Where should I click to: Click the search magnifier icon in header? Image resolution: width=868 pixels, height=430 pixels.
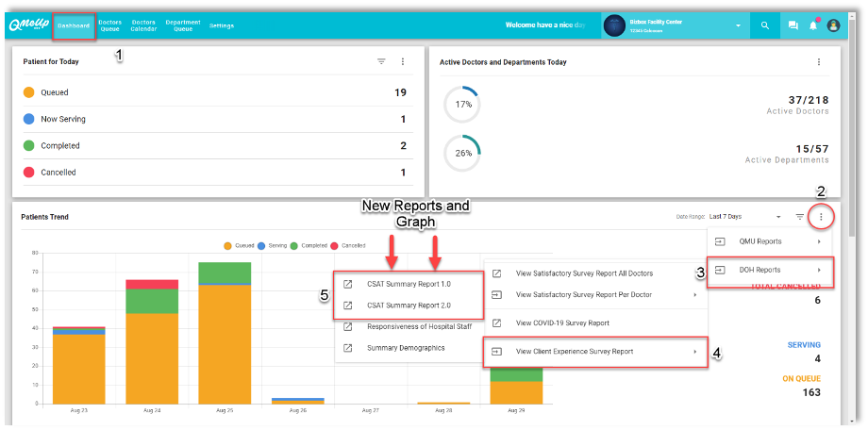point(765,25)
